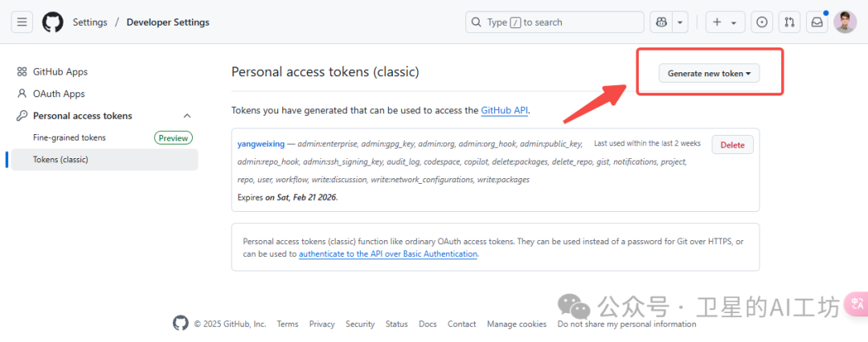Image resolution: width=868 pixels, height=342 pixels.
Task: Open the Issues icon in header
Action: 762,22
